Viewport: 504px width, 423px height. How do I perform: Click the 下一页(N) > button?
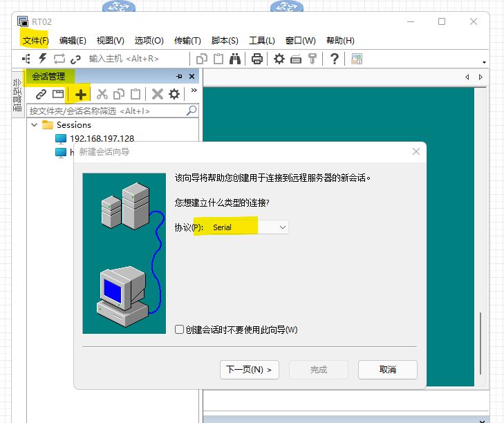[x=249, y=370]
